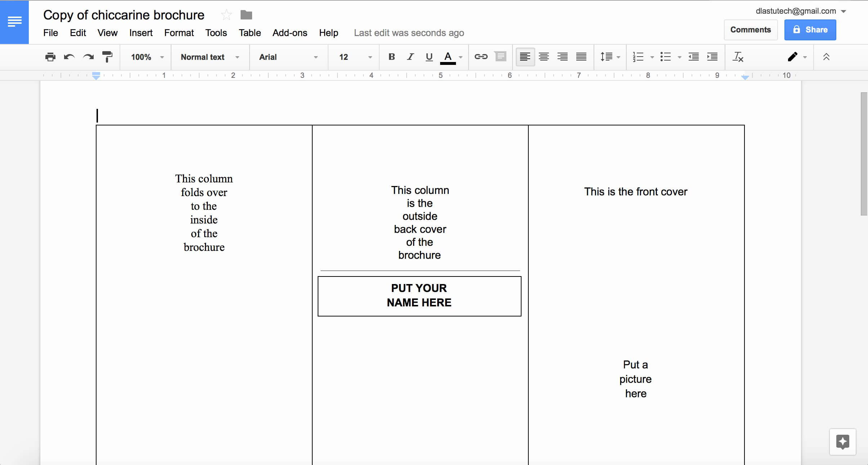Toggle justify text alignment

pos(581,57)
